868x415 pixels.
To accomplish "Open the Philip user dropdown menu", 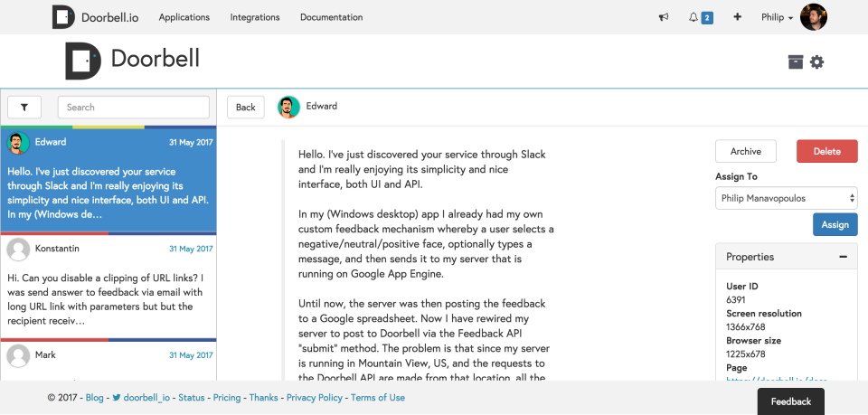I will (778, 17).
